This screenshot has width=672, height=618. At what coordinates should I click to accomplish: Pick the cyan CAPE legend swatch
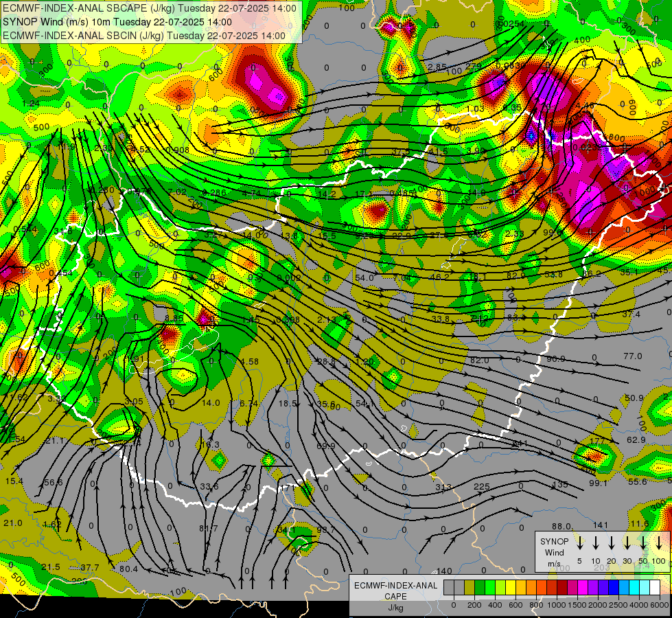[634, 588]
